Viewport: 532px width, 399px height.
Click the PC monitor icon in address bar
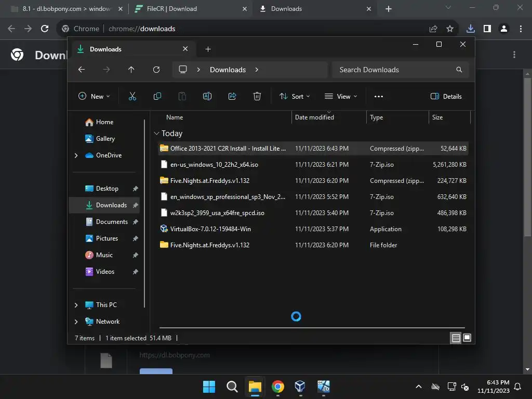click(183, 70)
